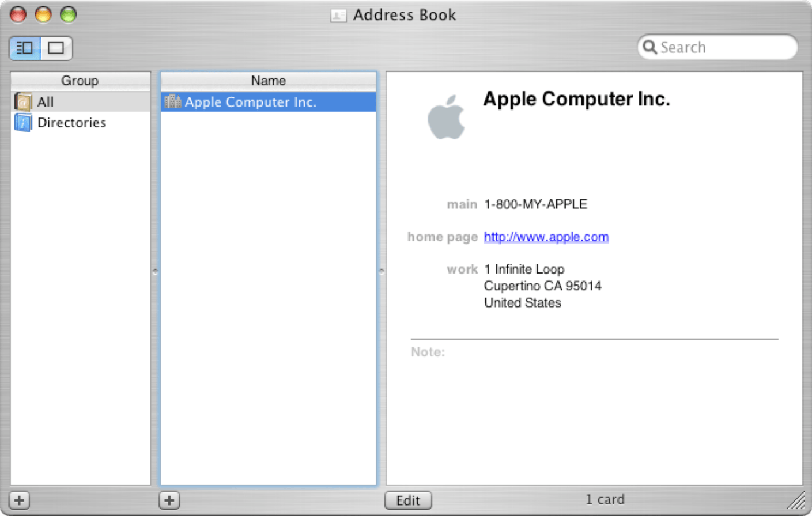Select Apple Computer Inc. in Name list
Screen dimensions: 812x516
(269, 102)
